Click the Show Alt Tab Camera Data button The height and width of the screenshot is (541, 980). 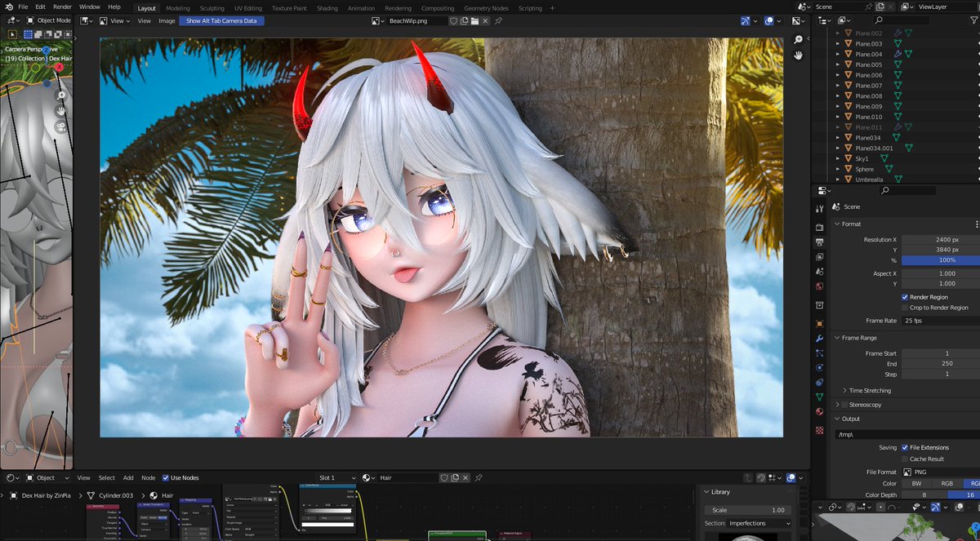pos(220,20)
